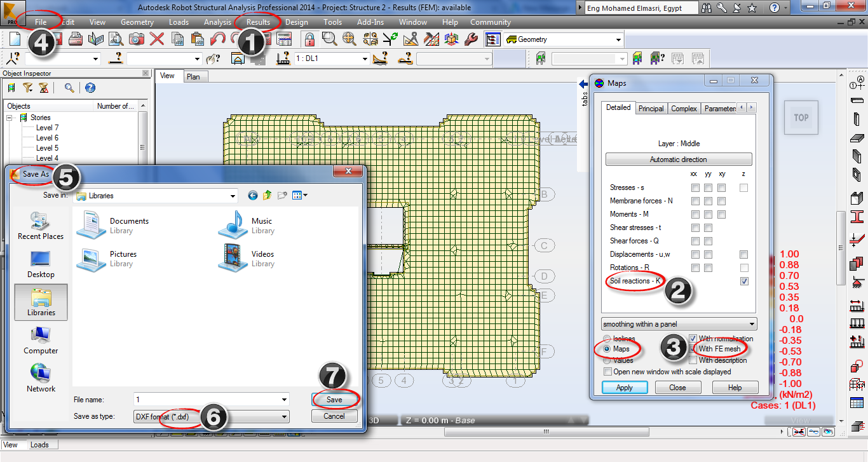Toggle Soil reactions - K z checkbox
Viewport: 868px width, 462px height.
(744, 281)
